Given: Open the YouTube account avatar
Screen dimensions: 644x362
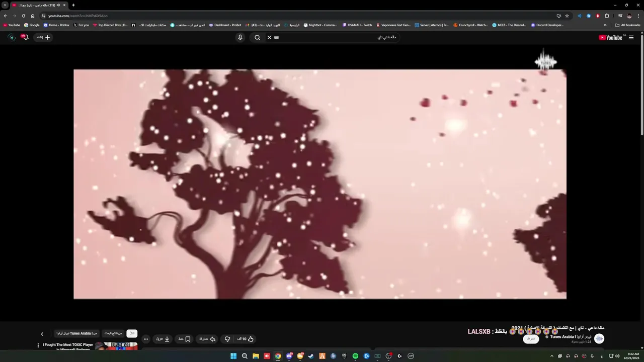Looking at the screenshot, I should point(11,37).
